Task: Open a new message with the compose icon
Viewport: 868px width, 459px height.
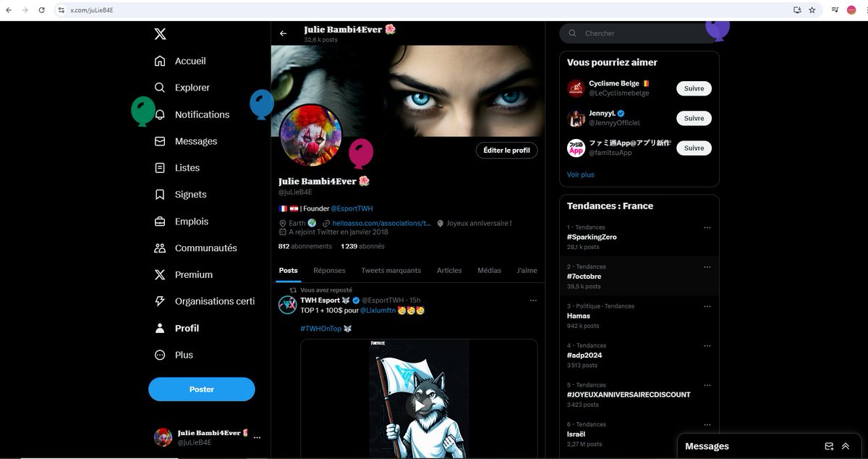Action: (827, 446)
